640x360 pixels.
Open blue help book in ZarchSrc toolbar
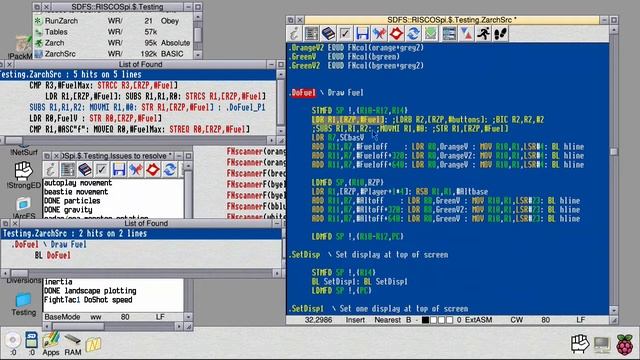pyautogui.click(x=328, y=33)
